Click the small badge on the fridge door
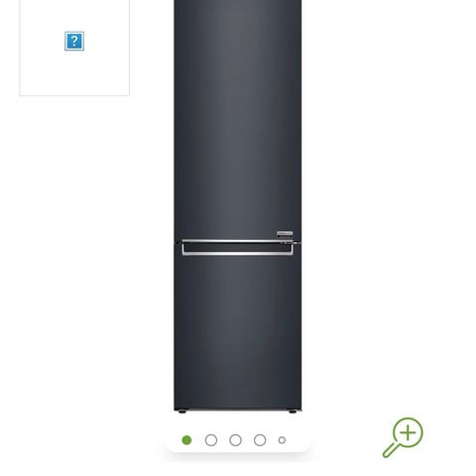Viewport: 476px width, 476px height. point(285,234)
